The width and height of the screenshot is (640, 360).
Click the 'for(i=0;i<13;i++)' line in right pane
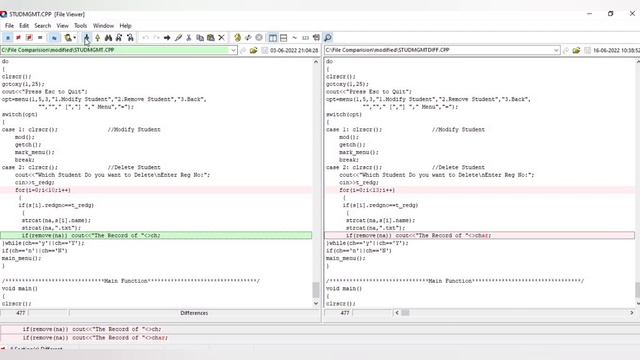coord(480,190)
